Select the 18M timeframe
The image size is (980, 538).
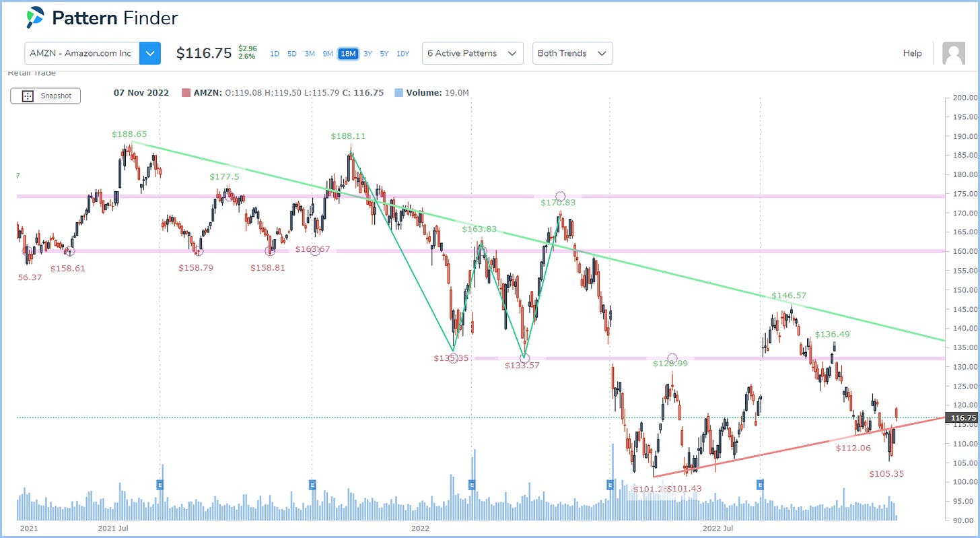pyautogui.click(x=348, y=54)
